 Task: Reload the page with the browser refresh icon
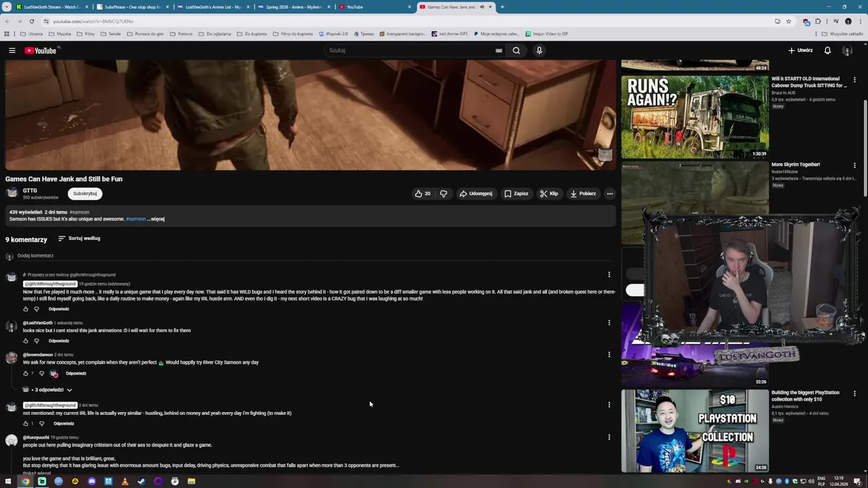(x=31, y=21)
